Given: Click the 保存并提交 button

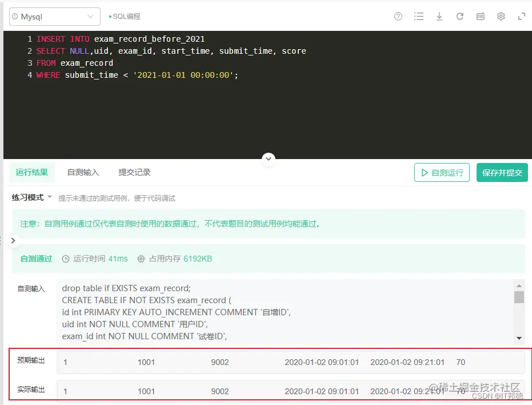Looking at the screenshot, I should click(502, 173).
